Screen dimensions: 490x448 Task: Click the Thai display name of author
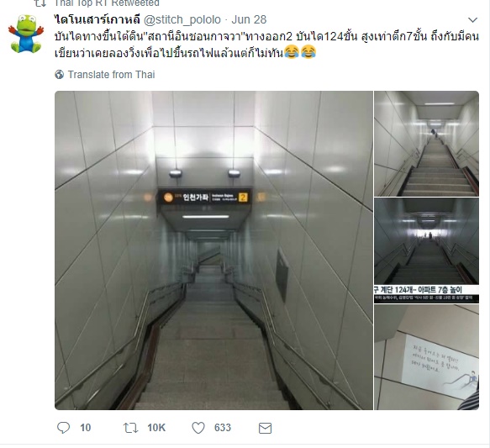(x=97, y=19)
